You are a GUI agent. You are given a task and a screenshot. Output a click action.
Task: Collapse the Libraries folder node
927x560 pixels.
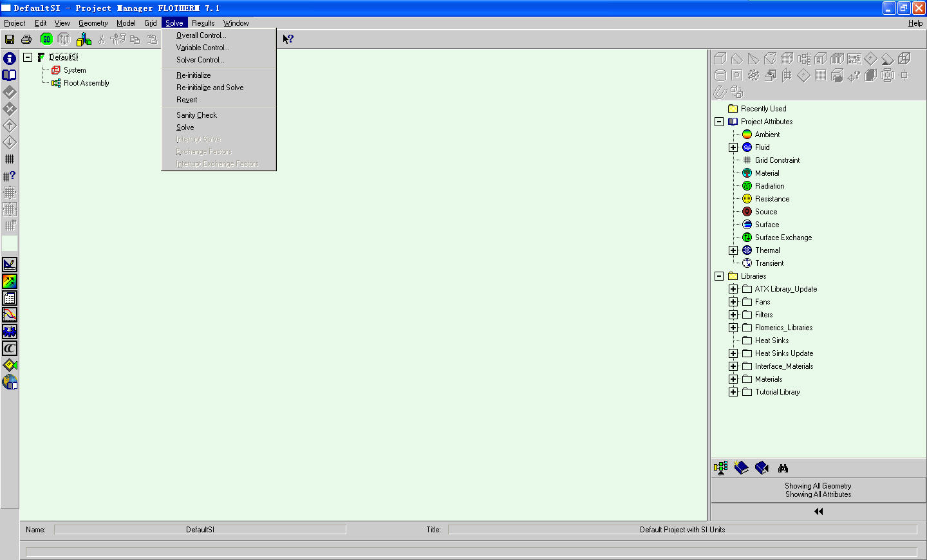click(719, 276)
